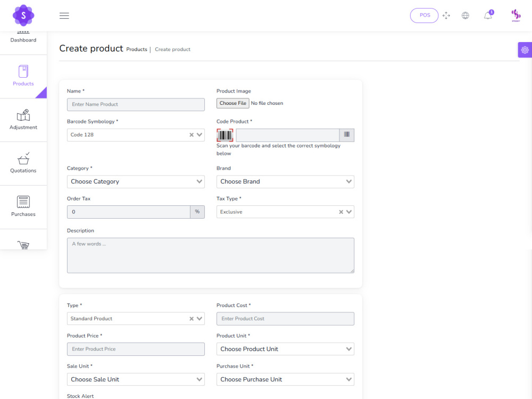Viewport: 532px width, 399px height.
Task: Focus the Enter Product Cost field
Action: point(285,319)
